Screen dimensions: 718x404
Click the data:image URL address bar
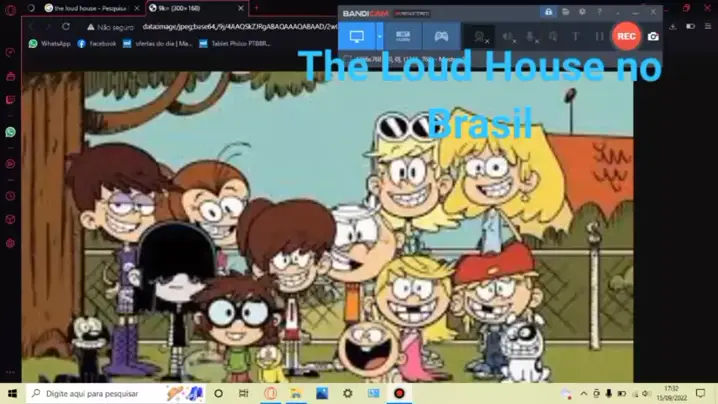(239, 27)
